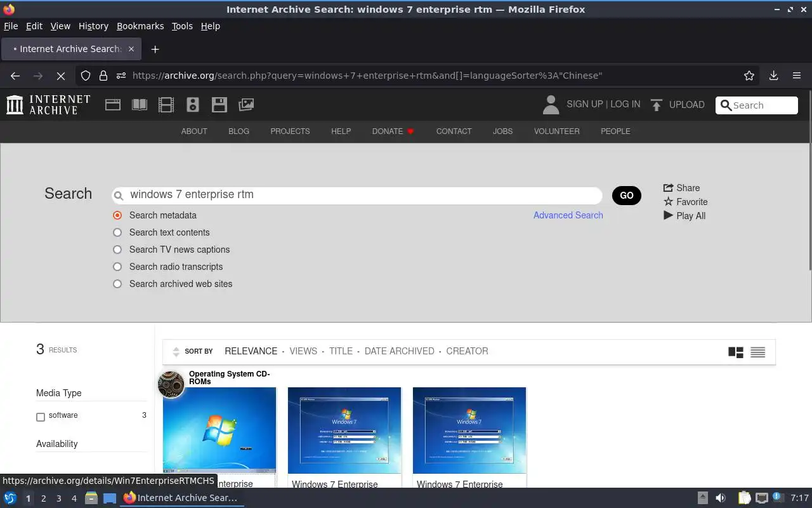Switch to tile grid view icon
Image resolution: width=812 pixels, height=508 pixels.
click(x=736, y=352)
